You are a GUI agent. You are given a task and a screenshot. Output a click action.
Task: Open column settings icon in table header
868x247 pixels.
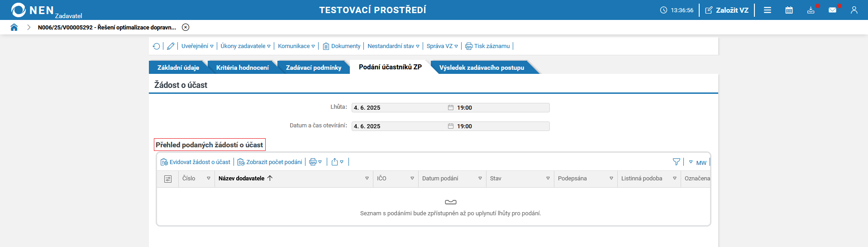(168, 179)
